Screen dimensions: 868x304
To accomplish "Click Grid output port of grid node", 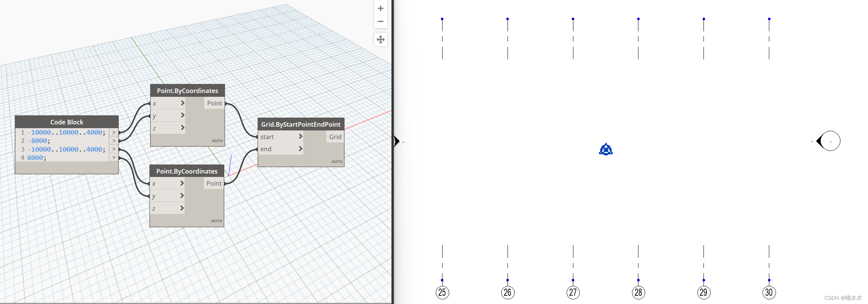I will 335,137.
